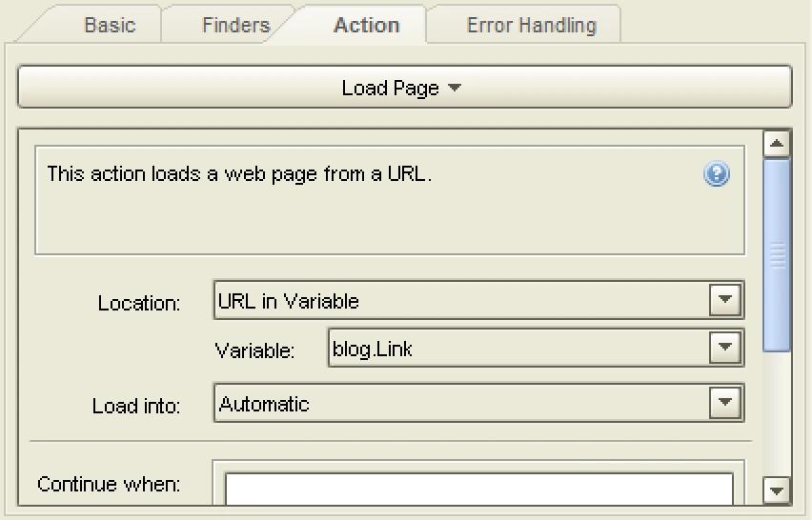This screenshot has height=520, width=812.
Task: Expand the Load into dropdown arrow
Action: [x=725, y=402]
